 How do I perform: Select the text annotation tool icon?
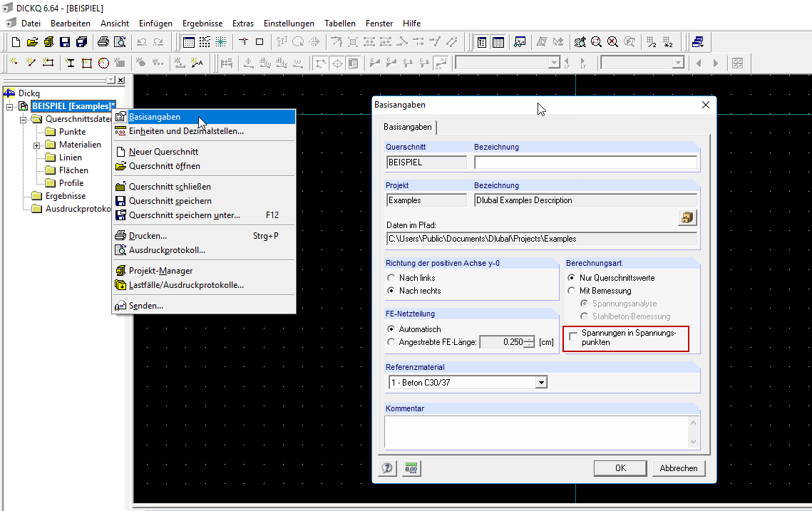click(197, 63)
